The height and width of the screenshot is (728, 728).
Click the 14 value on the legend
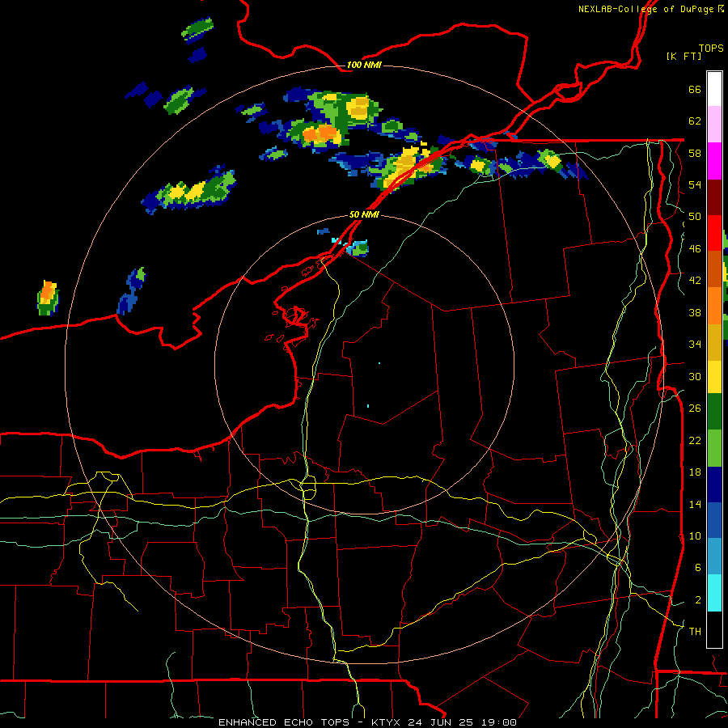695,504
